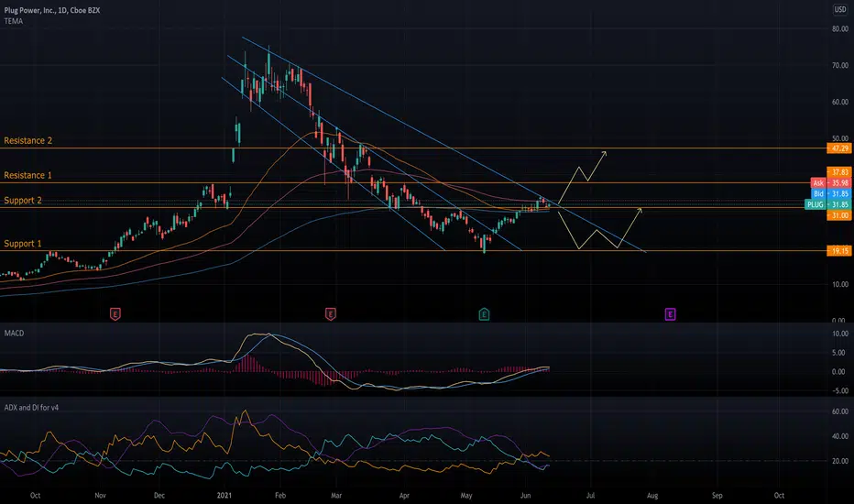The image size is (854, 504).
Task: Click the 19.15 price label
Action: tap(838, 251)
